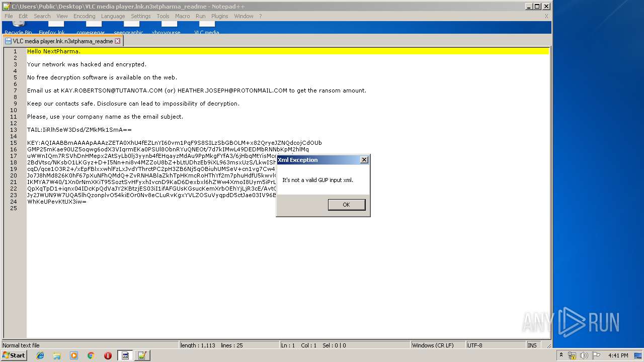
Task: Open the Macro menu
Action: (x=183, y=16)
